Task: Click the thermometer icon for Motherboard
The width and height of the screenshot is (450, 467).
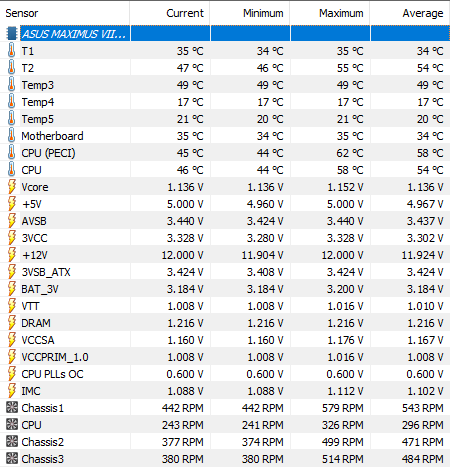Action: pyautogui.click(x=11, y=136)
